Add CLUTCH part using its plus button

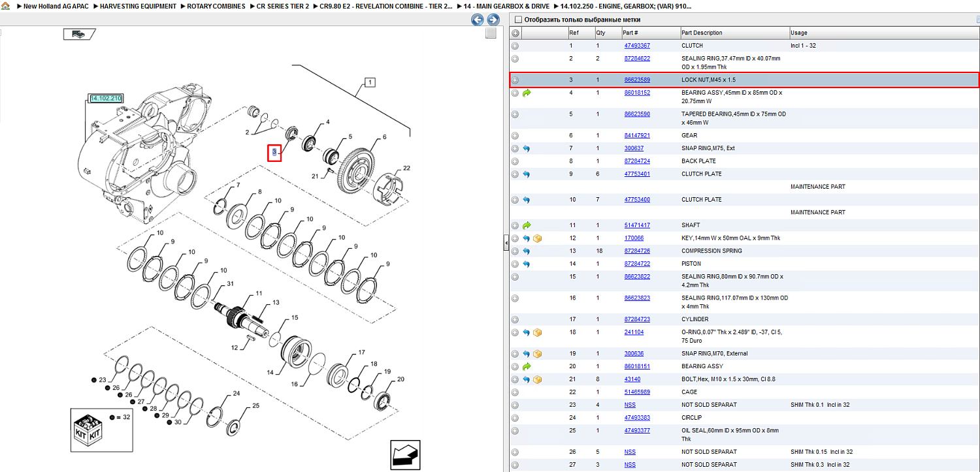tap(515, 46)
